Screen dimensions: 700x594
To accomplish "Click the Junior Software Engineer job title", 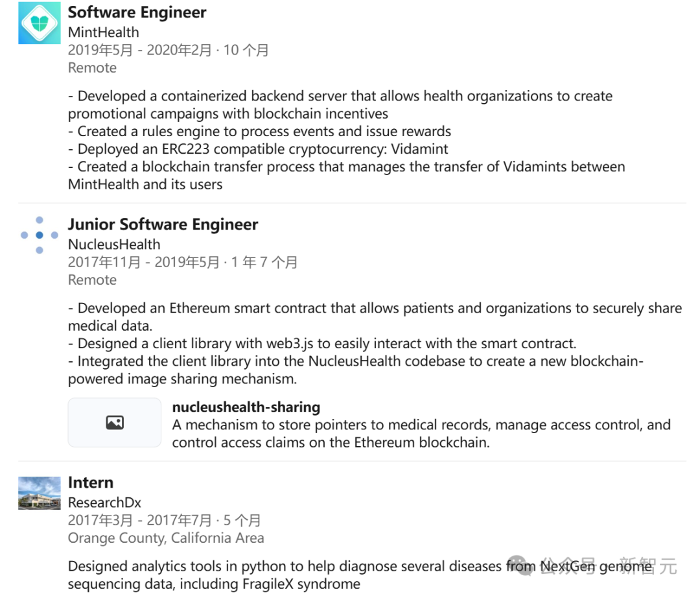I will 163,224.
